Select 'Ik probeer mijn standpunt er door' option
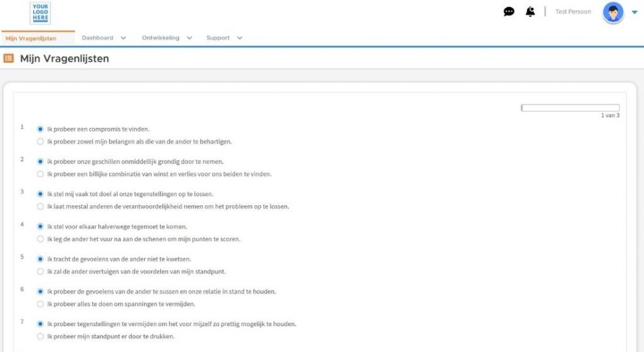The height and width of the screenshot is (352, 644). 40,336
